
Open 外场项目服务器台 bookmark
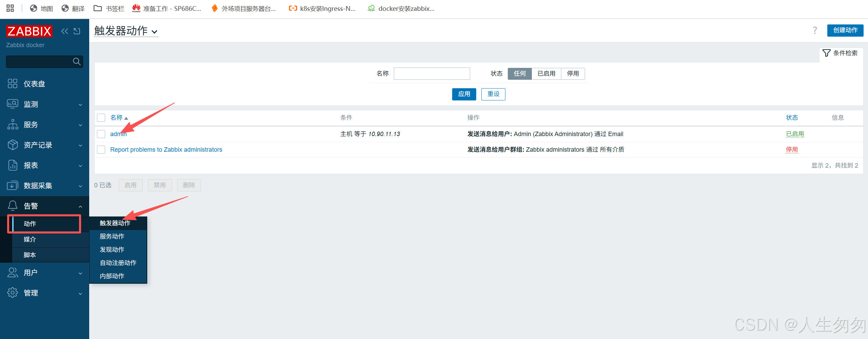click(x=243, y=8)
